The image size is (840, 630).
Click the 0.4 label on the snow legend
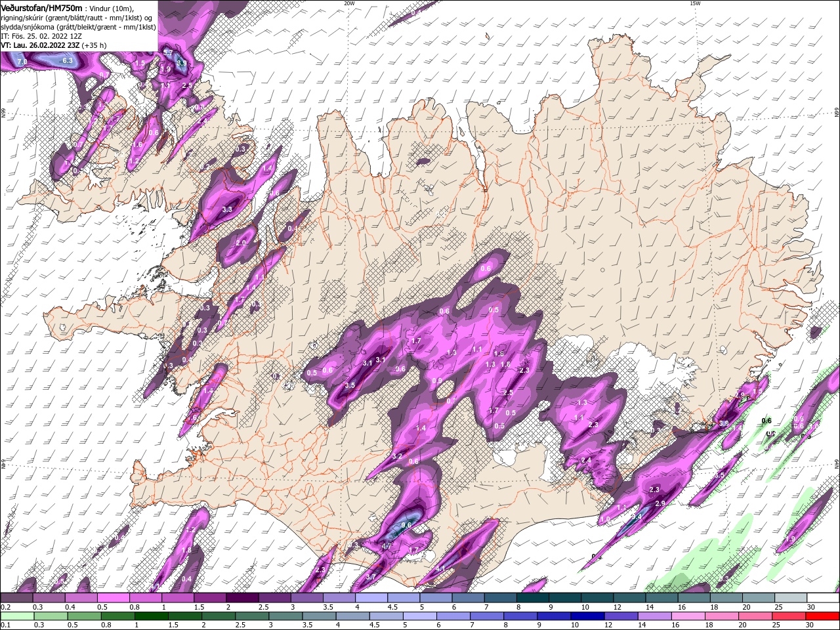pyautogui.click(x=70, y=607)
